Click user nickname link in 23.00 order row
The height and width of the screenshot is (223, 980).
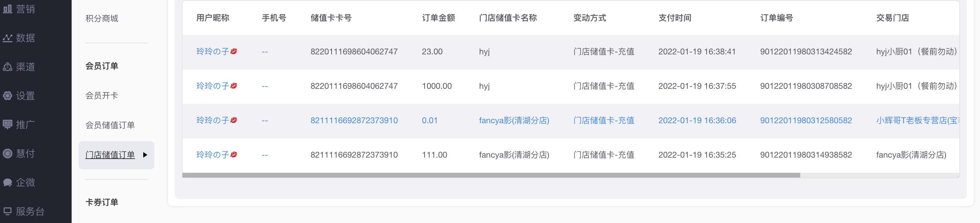217,52
